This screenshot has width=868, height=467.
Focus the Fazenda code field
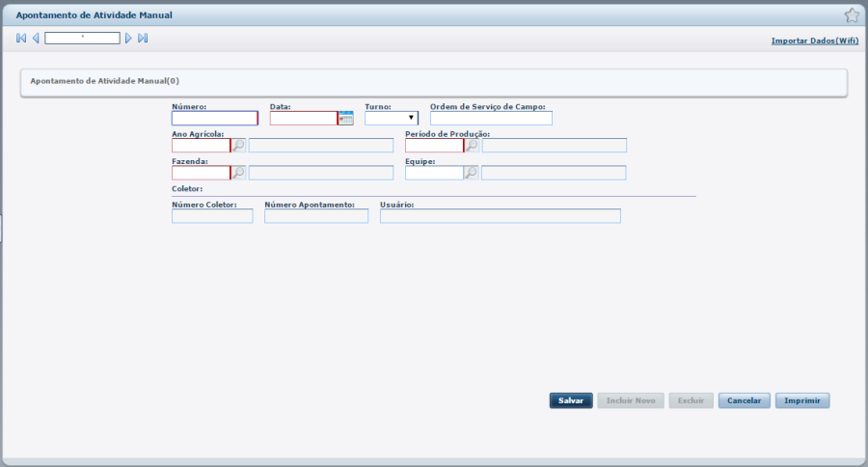[201, 173]
